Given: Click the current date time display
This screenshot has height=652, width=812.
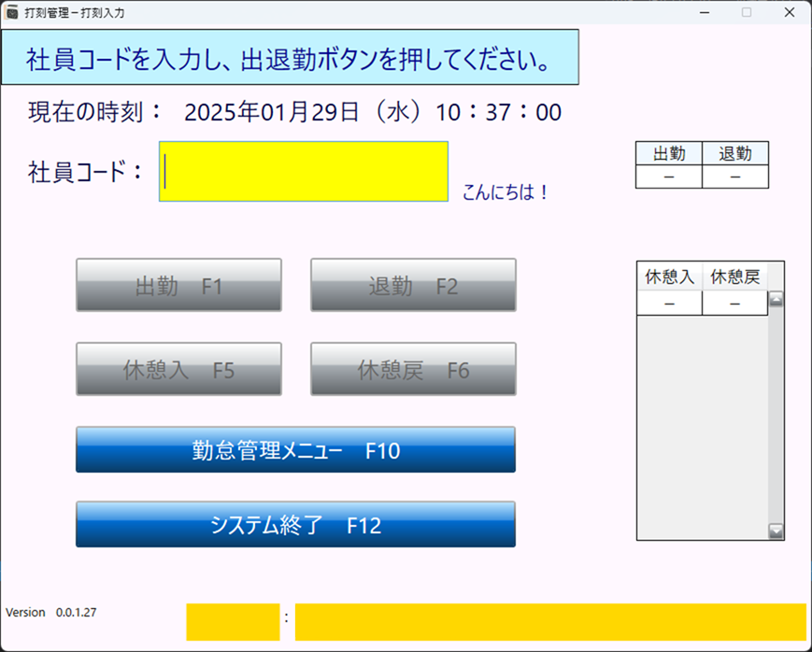Looking at the screenshot, I should [x=373, y=112].
